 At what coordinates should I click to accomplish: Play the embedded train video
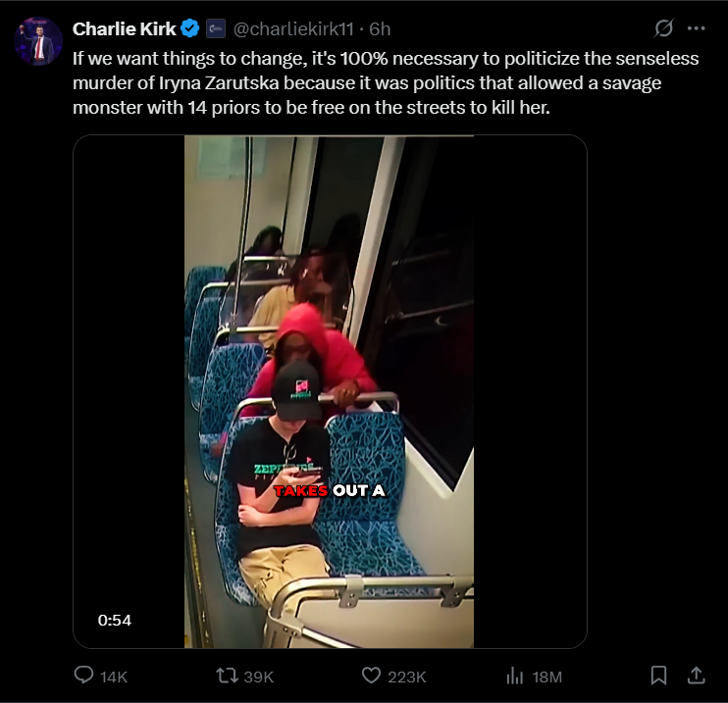pos(330,391)
